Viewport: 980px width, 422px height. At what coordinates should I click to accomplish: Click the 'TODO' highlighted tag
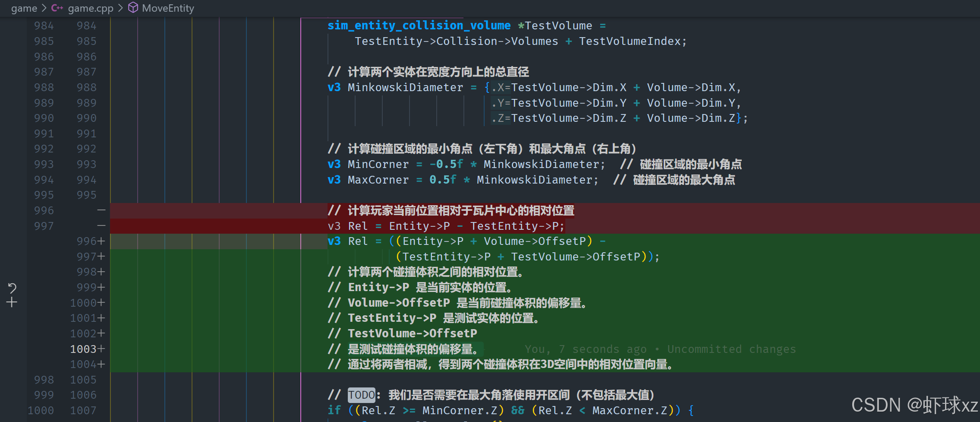[362, 395]
